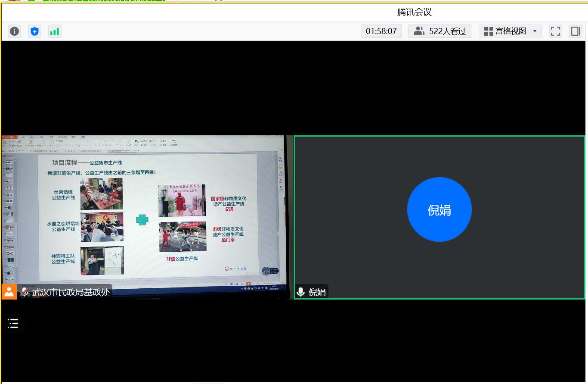
Task: Click the attendee count people icon
Action: 418,31
